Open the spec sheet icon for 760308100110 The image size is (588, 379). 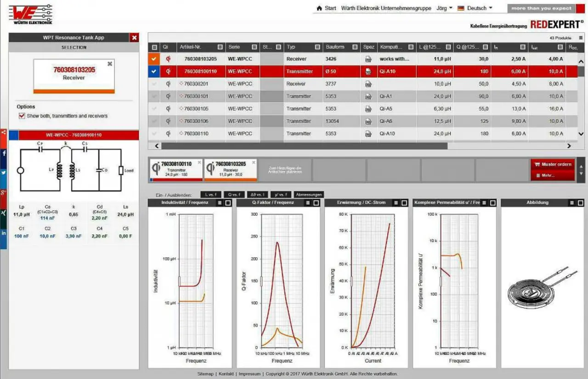click(x=368, y=72)
